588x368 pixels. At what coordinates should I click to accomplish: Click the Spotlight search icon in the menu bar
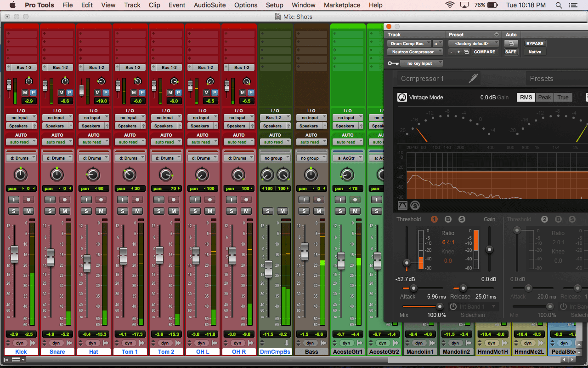559,5
